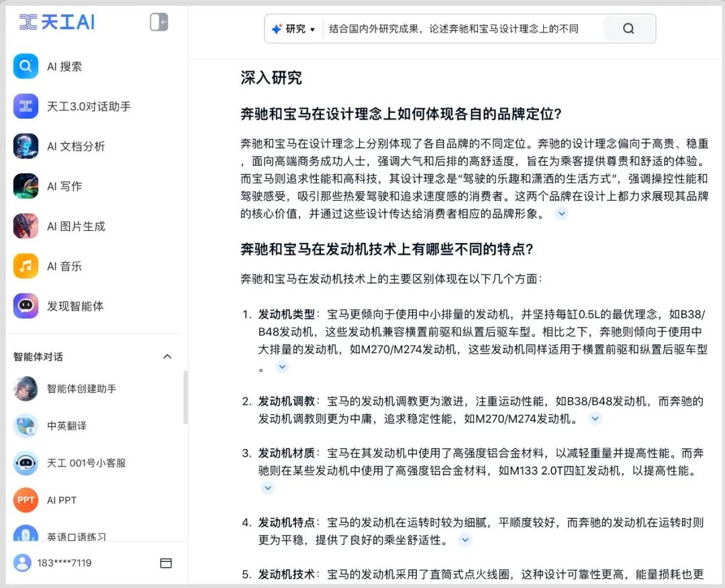Click the AI PPT orange icon
The width and height of the screenshot is (725, 588).
pyautogui.click(x=26, y=500)
